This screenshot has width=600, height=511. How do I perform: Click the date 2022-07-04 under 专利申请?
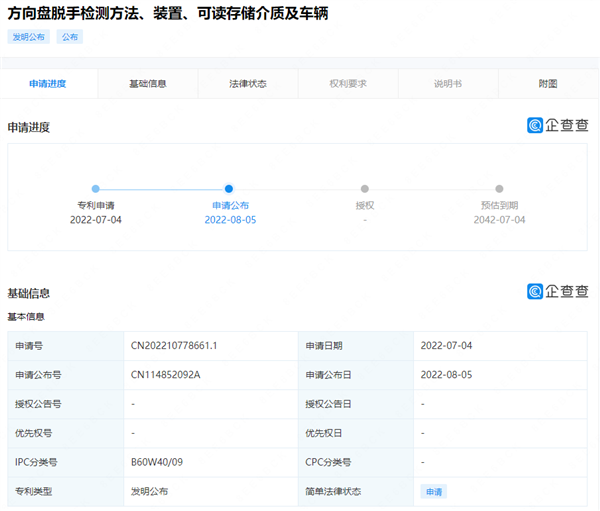[96, 220]
